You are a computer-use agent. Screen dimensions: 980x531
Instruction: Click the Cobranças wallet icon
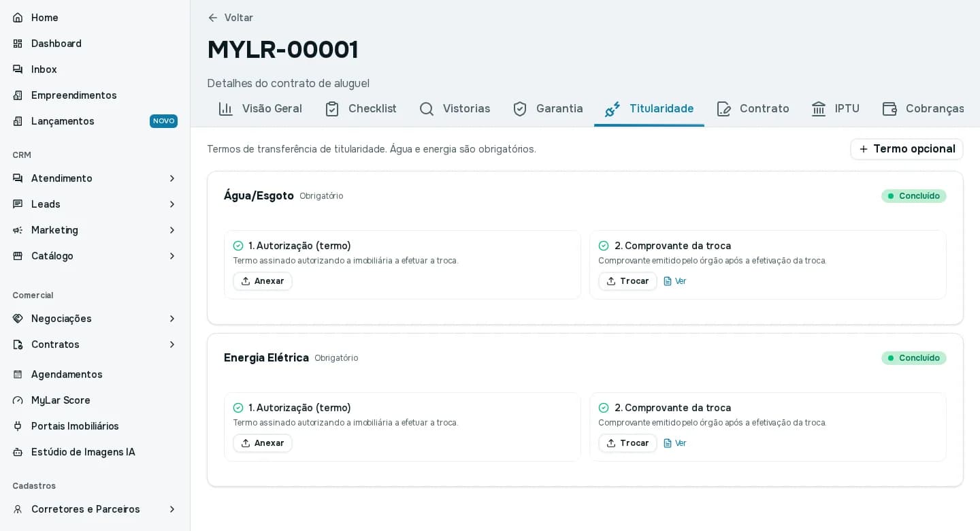click(x=889, y=109)
